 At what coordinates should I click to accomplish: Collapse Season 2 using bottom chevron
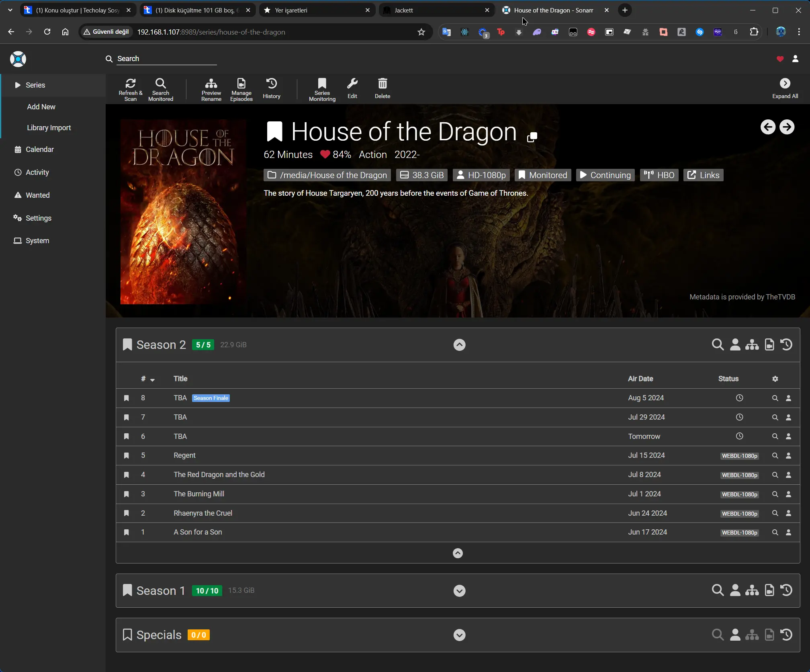point(458,553)
